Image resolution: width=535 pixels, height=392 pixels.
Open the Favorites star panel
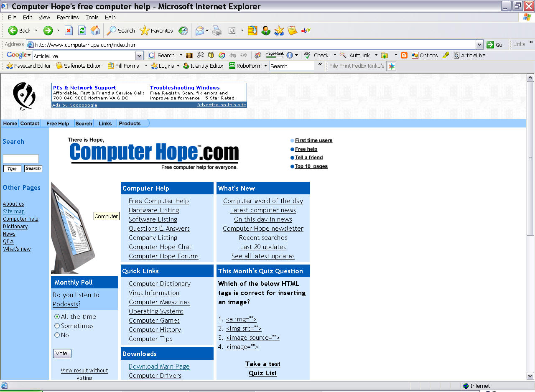pos(156,31)
